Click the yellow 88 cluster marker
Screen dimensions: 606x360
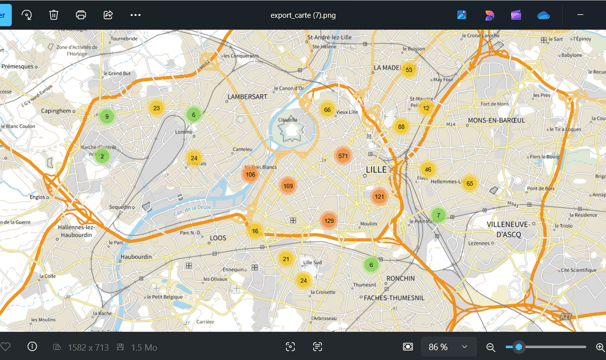tap(401, 126)
